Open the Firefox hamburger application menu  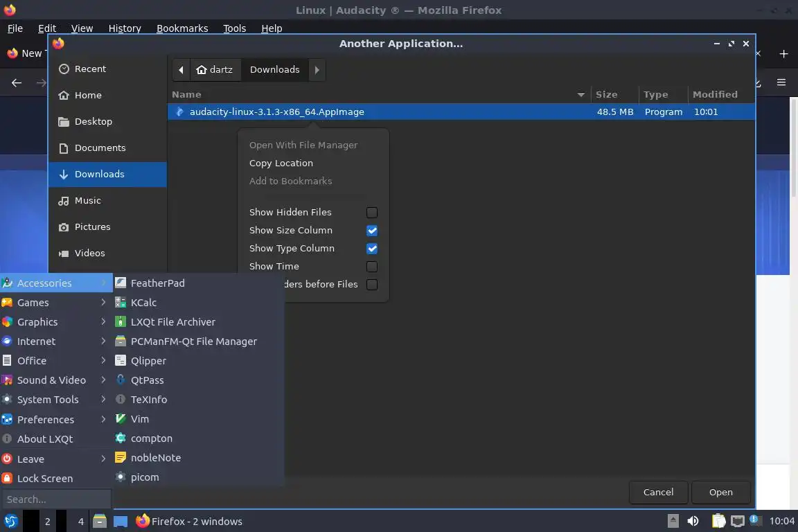(781, 82)
